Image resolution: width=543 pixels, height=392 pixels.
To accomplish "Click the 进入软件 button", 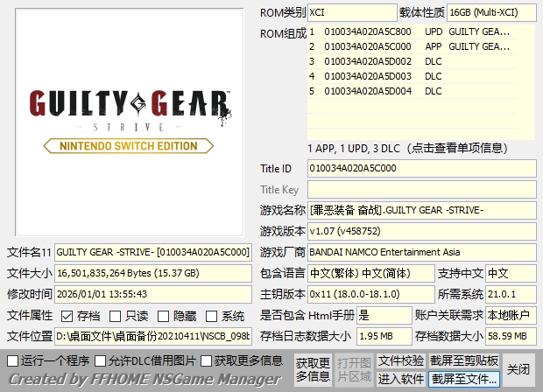I will (x=401, y=379).
